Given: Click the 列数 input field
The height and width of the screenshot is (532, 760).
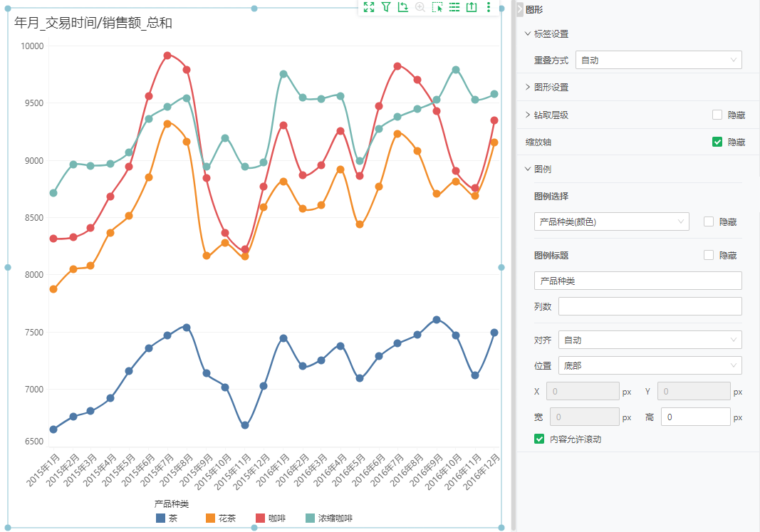Looking at the screenshot, I should [x=650, y=307].
